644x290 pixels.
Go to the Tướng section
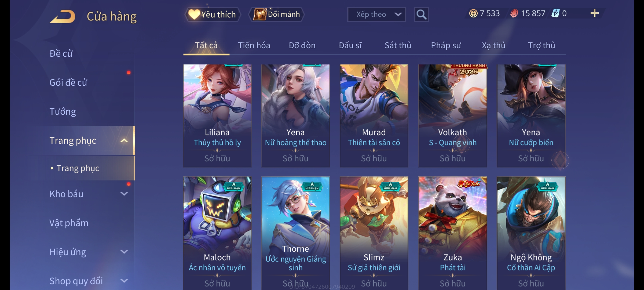click(63, 111)
